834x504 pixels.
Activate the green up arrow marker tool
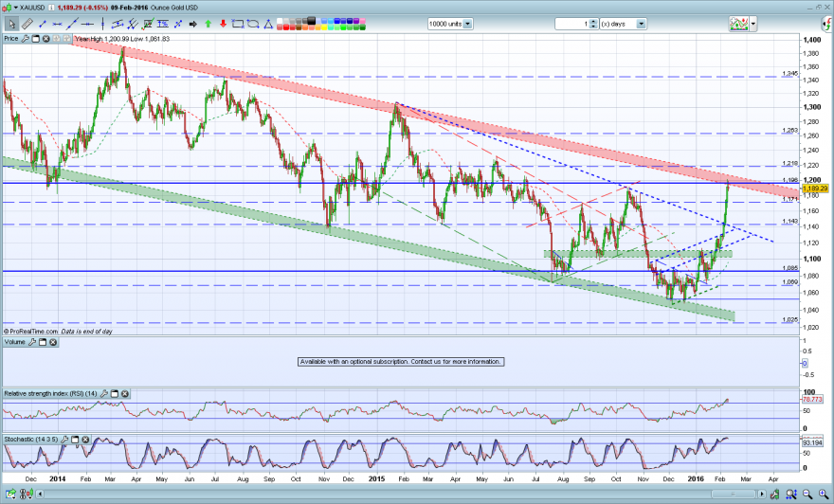pyautogui.click(x=208, y=24)
